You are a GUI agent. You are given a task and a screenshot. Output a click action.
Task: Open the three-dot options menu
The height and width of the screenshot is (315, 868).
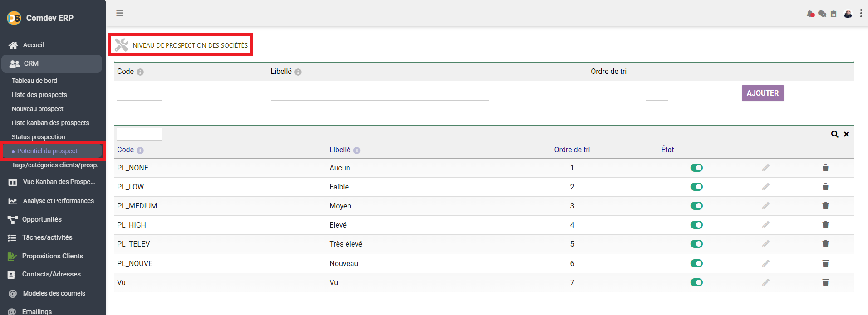861,13
